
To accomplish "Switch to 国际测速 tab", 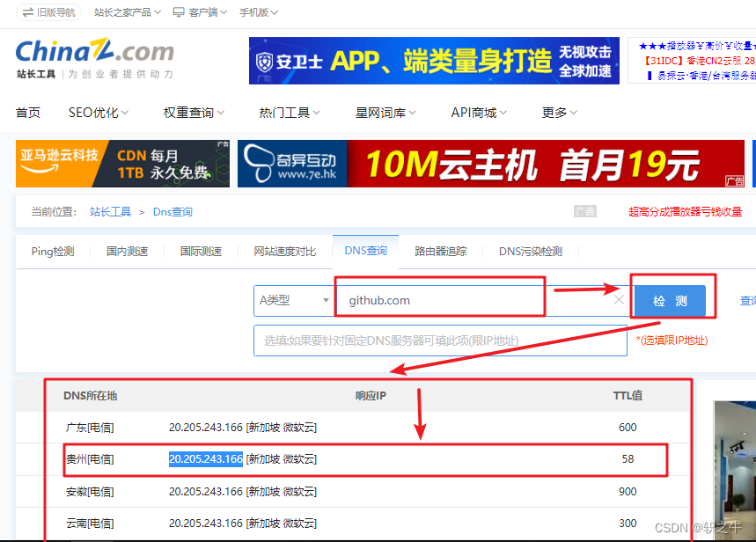I will pos(201,252).
